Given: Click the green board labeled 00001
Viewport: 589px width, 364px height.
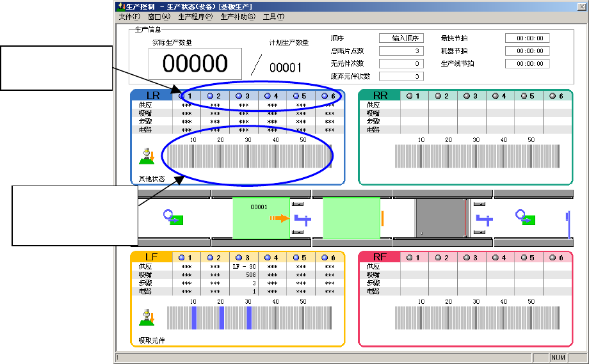Looking at the screenshot, I should point(261,218).
